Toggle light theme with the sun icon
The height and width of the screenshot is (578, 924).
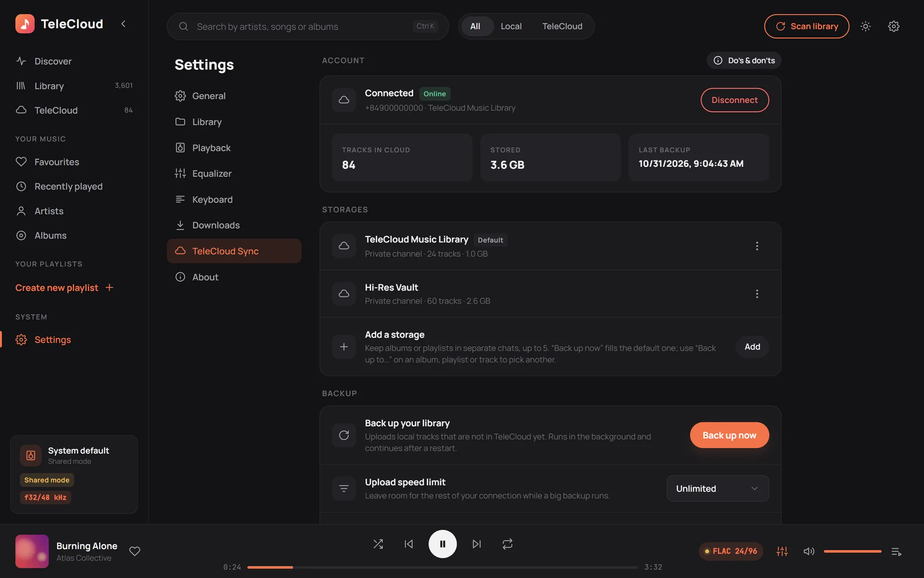pyautogui.click(x=865, y=26)
